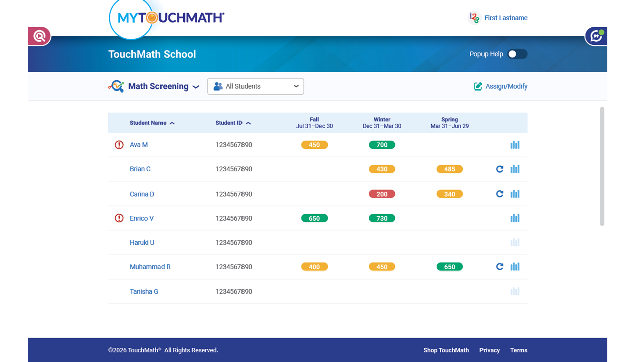The height and width of the screenshot is (362, 644).
Task: Click Carina D's Spring score 340
Action: [450, 194]
